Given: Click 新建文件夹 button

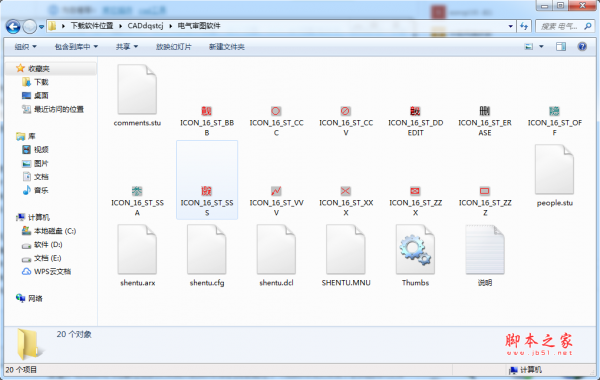Looking at the screenshot, I should coord(227,47).
